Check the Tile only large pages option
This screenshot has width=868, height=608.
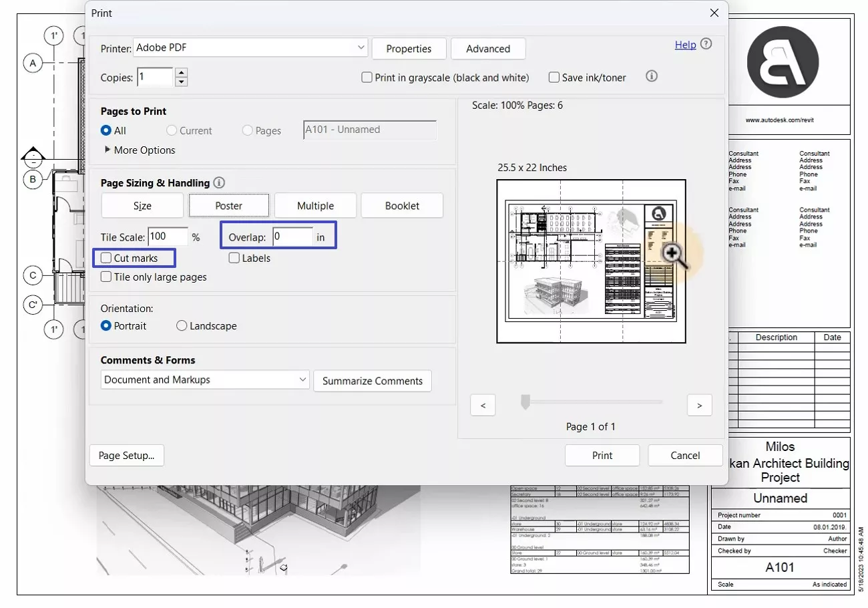pyautogui.click(x=105, y=277)
